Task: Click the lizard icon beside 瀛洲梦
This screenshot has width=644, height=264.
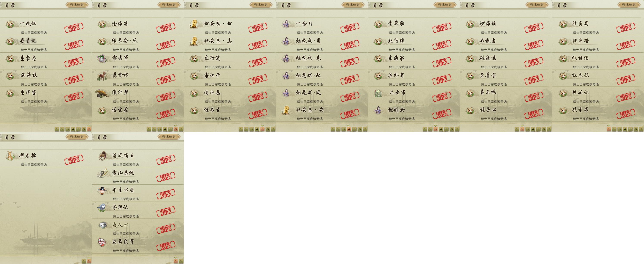Action: tap(103, 93)
